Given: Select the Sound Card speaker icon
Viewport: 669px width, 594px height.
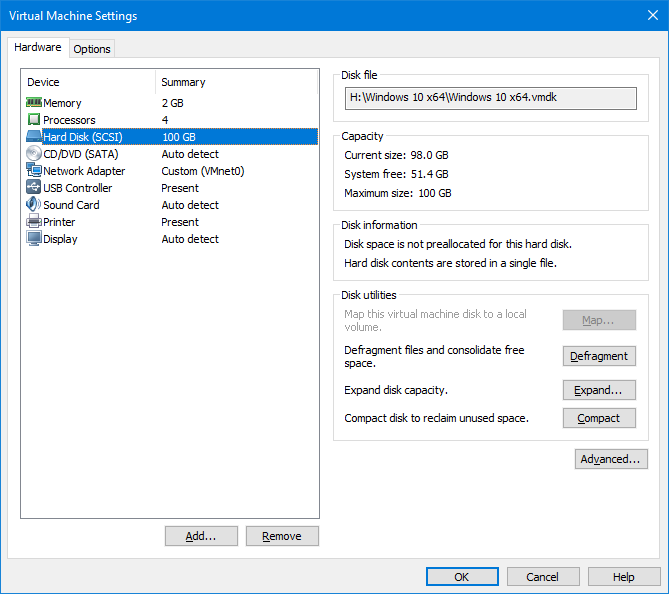Looking at the screenshot, I should tap(33, 205).
